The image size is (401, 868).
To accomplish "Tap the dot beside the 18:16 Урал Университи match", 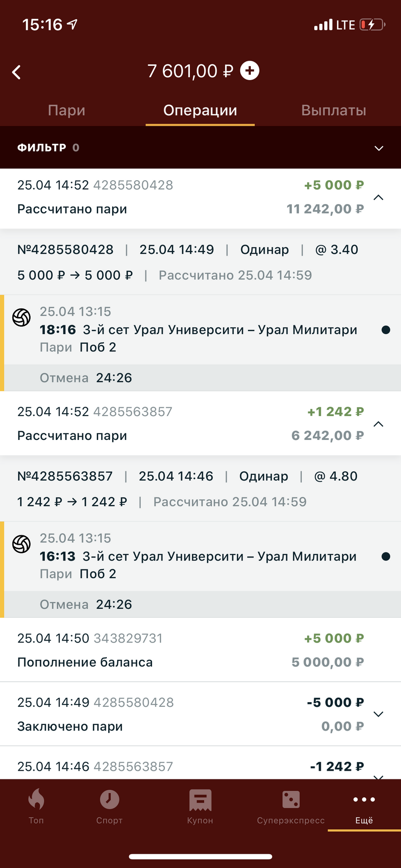I will [386, 330].
